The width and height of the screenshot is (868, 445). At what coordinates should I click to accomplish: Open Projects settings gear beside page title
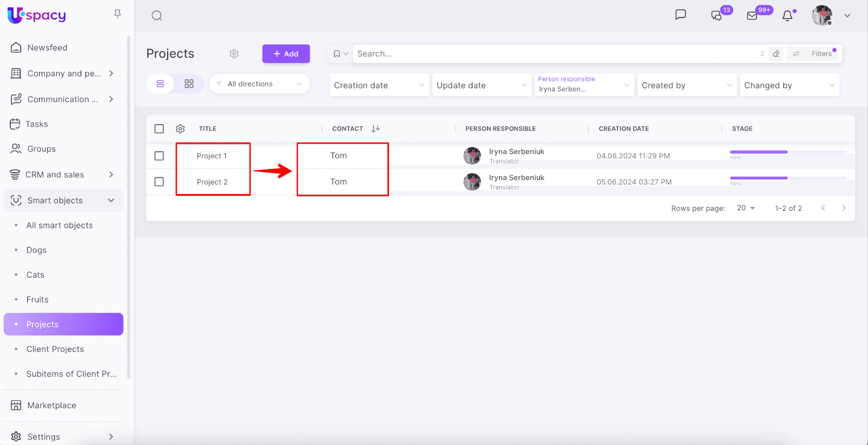tap(234, 54)
